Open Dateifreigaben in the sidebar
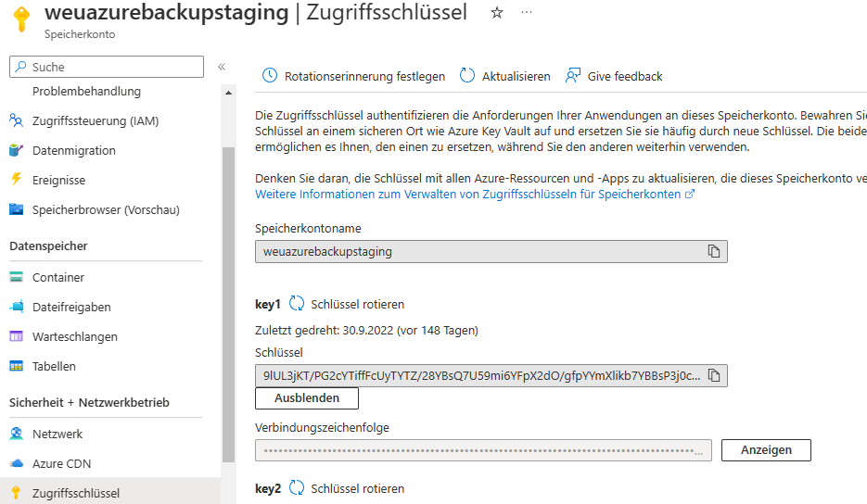867x504 pixels. (x=71, y=308)
